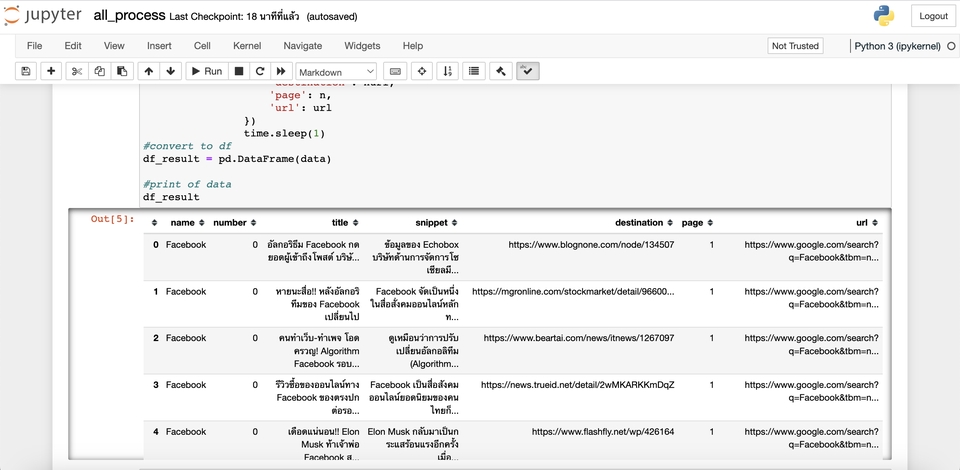Move the selected cell up
The image size is (960, 470).
click(149, 71)
